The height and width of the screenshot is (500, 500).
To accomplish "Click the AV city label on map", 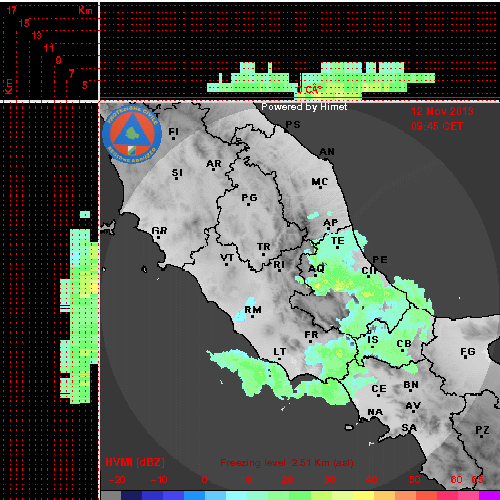I will tap(413, 406).
